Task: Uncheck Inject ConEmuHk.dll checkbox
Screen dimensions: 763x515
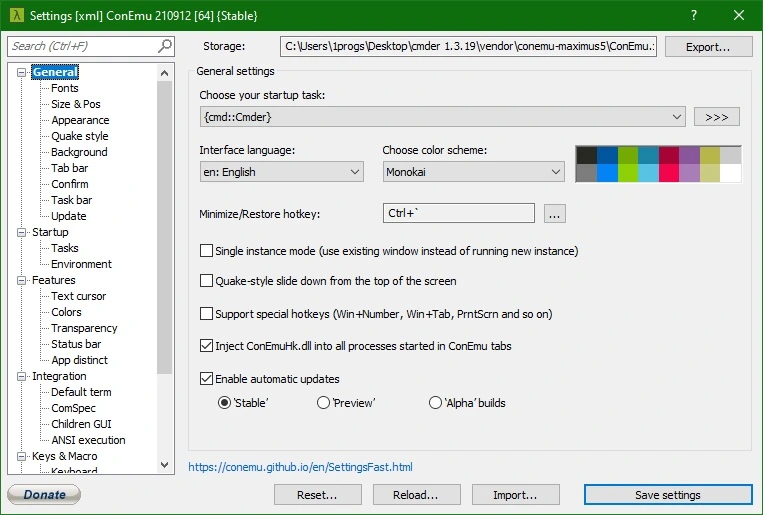Action: [206, 346]
